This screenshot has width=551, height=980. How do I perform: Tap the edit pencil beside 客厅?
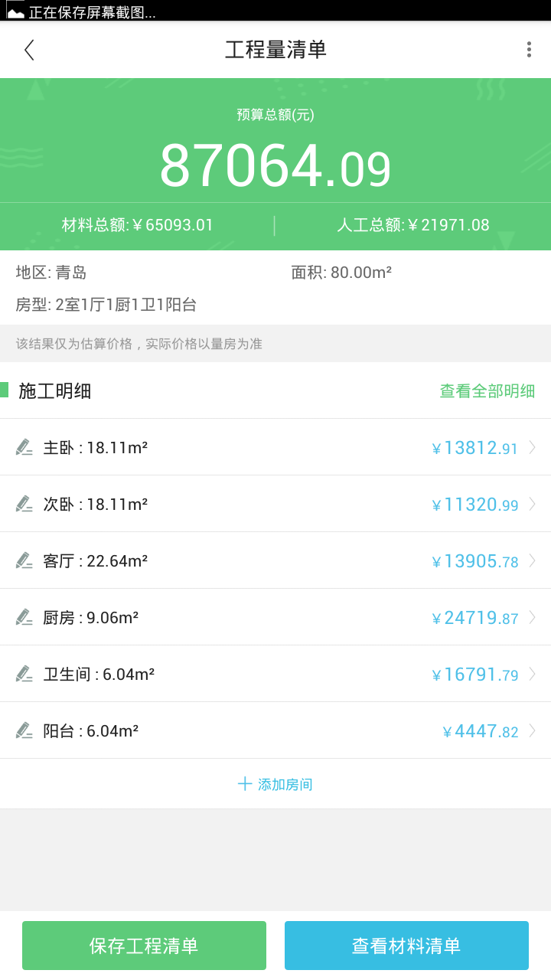[x=24, y=560]
